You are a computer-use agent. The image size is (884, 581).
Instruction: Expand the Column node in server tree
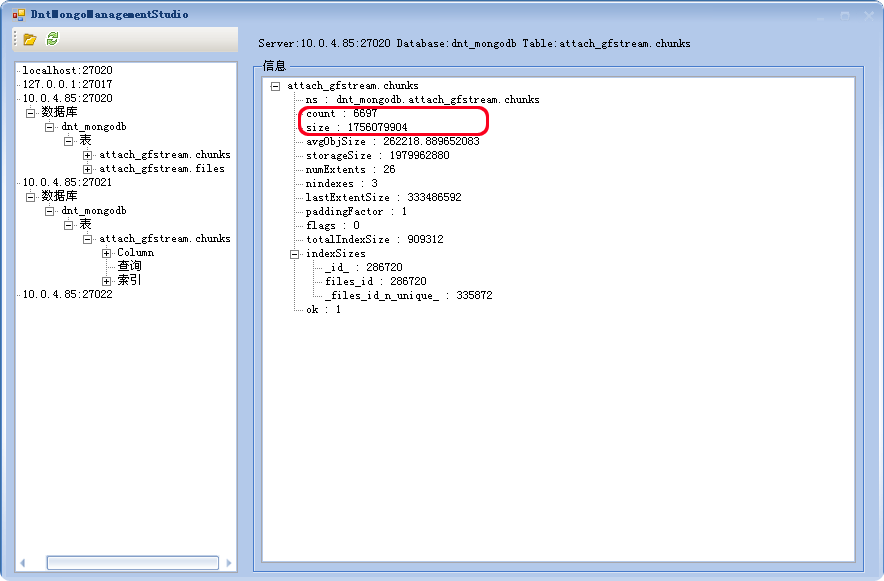click(x=107, y=253)
